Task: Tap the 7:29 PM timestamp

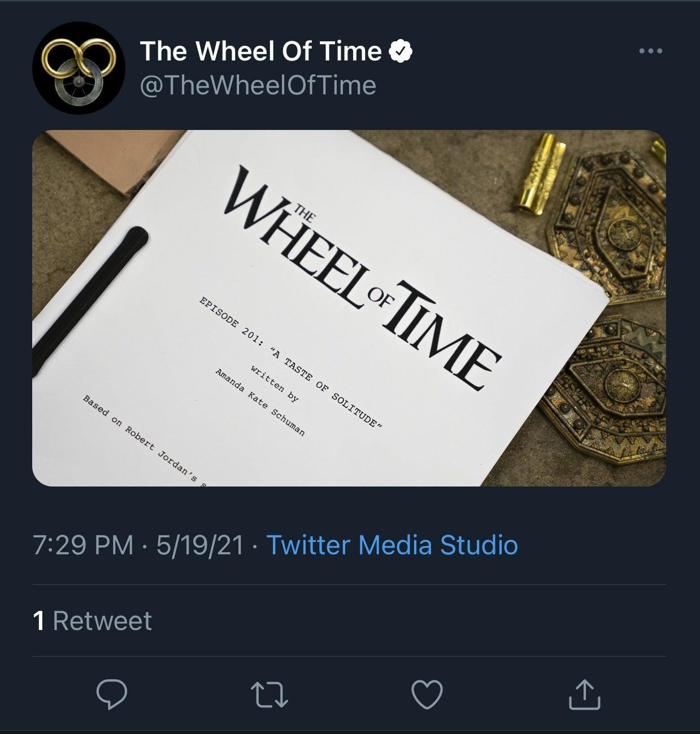Action: point(84,545)
